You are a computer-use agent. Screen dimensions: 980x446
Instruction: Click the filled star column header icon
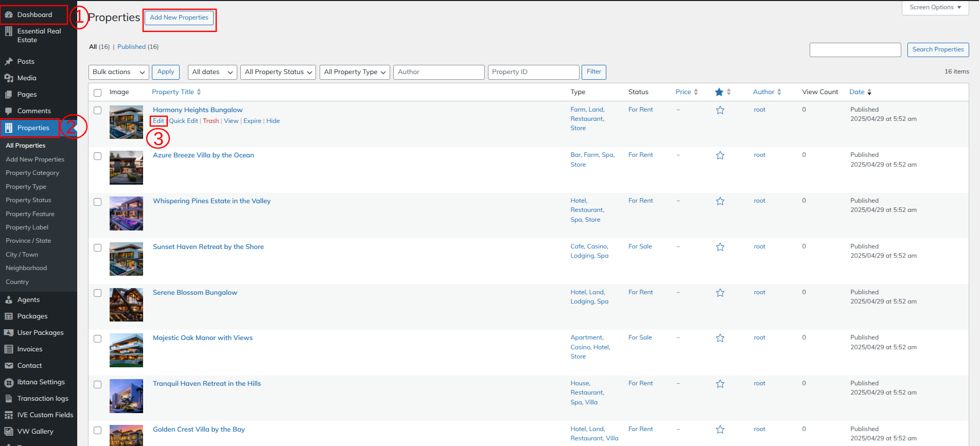tap(719, 92)
